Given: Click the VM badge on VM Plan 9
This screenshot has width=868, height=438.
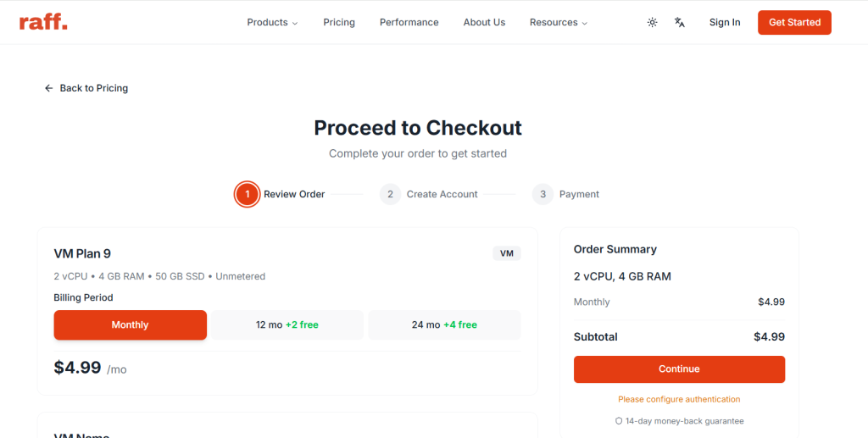Looking at the screenshot, I should click(x=507, y=253).
